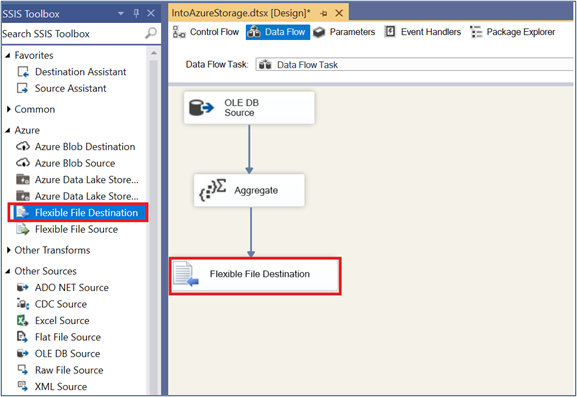Select the first Azure Data Lake Store item
The image size is (577, 397).
point(78,180)
